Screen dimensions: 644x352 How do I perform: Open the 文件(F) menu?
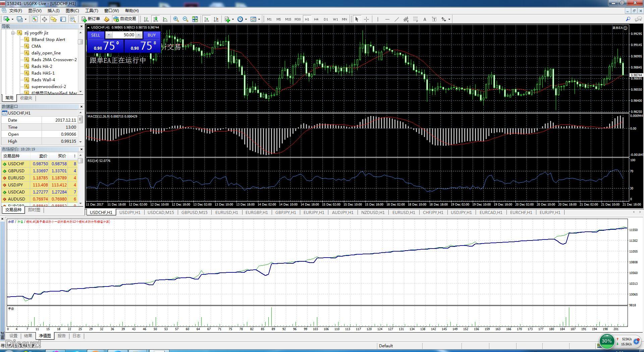[15, 11]
